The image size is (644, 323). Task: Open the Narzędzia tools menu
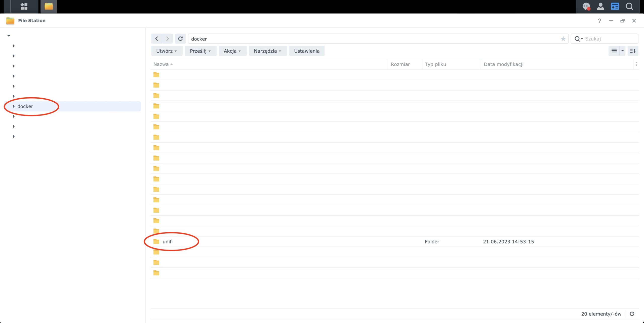(x=268, y=51)
